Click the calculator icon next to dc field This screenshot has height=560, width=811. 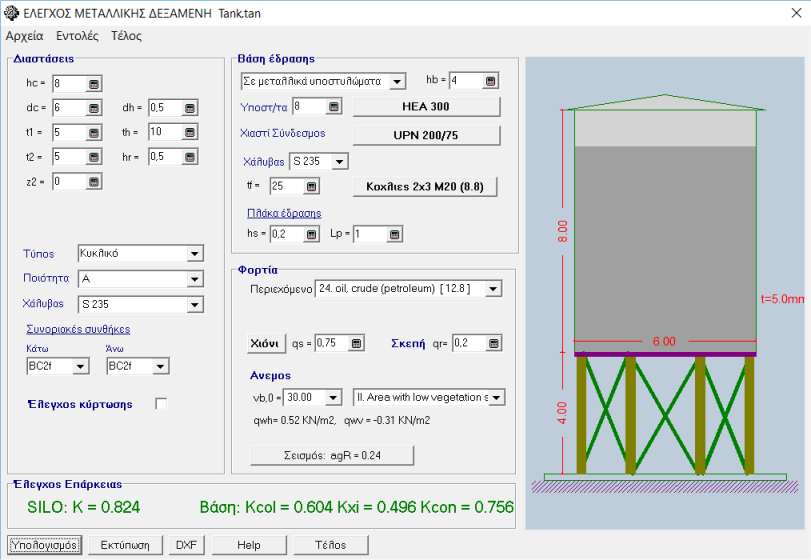(x=94, y=108)
